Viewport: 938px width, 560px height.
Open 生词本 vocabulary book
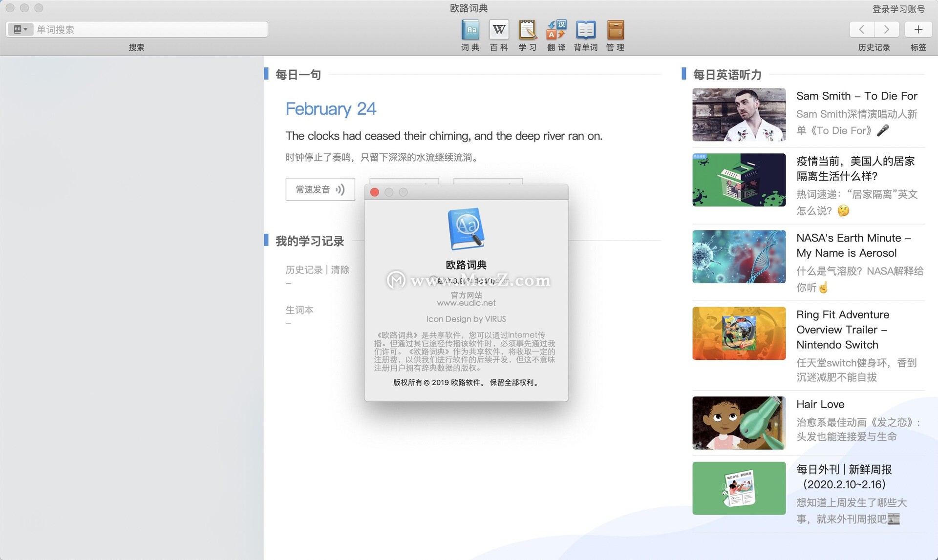299,310
